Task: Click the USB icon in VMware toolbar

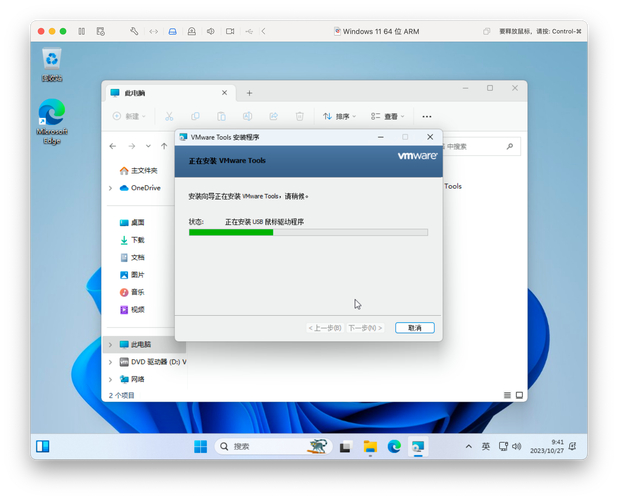Action: tap(249, 31)
